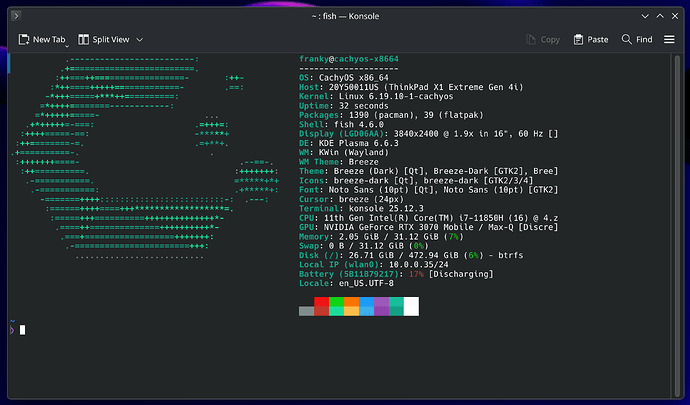The width and height of the screenshot is (690, 405).
Task: Click the fish shell prompt cursor
Action: tap(22, 330)
